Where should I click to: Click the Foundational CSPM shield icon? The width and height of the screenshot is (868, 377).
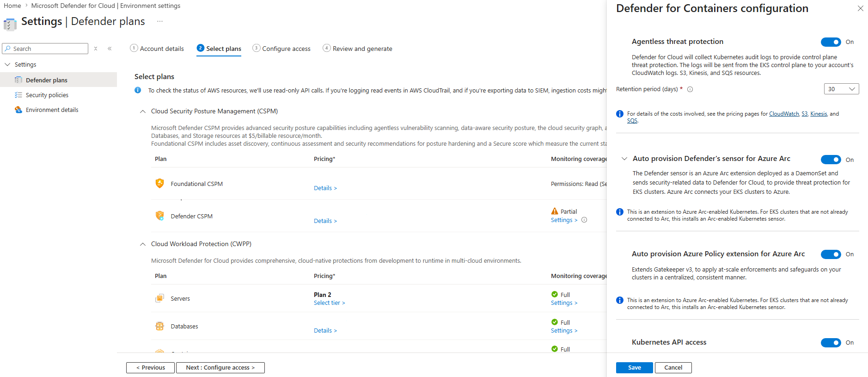click(160, 183)
